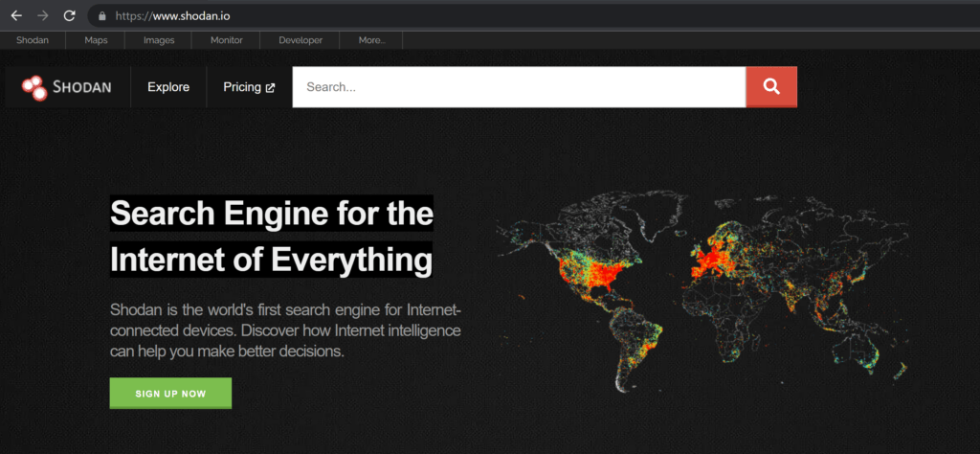Open the Images item in top bar
The image size is (980, 454).
click(159, 40)
